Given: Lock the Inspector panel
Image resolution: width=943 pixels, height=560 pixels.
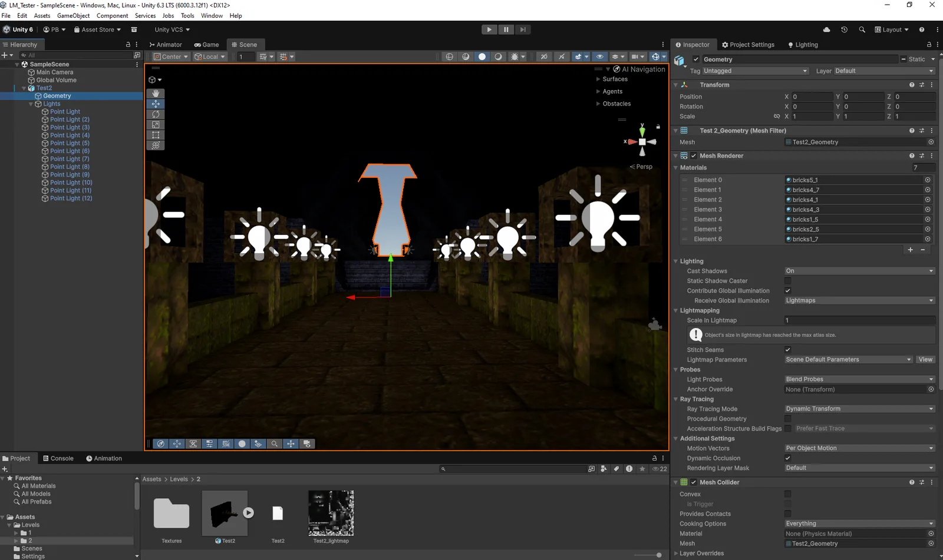Looking at the screenshot, I should (x=929, y=45).
